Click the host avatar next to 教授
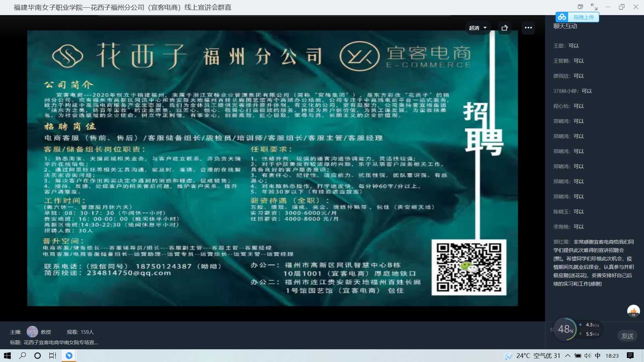 pos(32,331)
